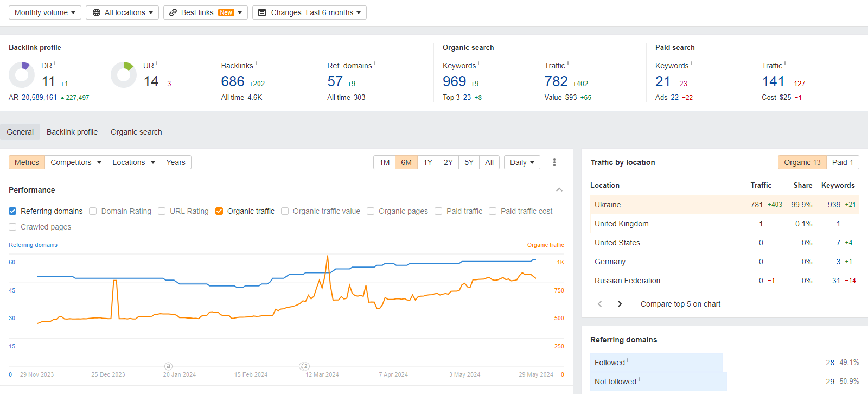This screenshot has width=868, height=394.
Task: Click the Followed info icon
Action: coord(628,360)
